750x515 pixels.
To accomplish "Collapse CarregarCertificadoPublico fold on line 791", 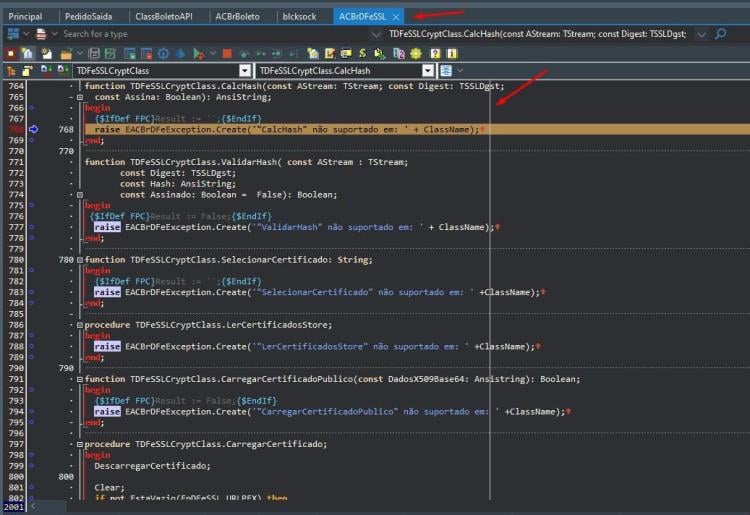I will click(x=80, y=379).
